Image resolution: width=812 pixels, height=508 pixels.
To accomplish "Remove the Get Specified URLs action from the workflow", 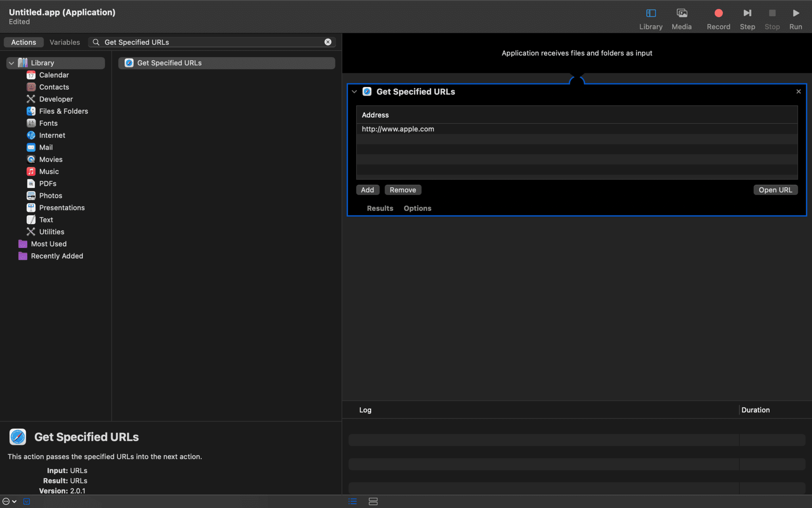I will click(x=798, y=92).
